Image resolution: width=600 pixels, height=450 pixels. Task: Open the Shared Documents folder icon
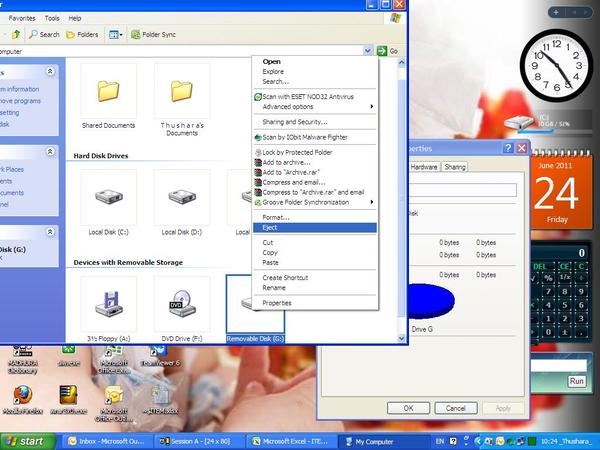coord(108,91)
